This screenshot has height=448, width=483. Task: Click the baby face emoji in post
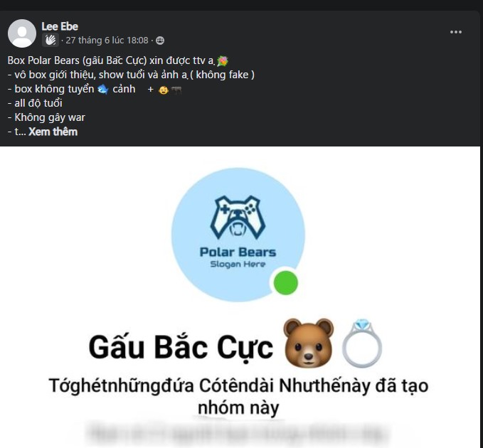pos(164,90)
